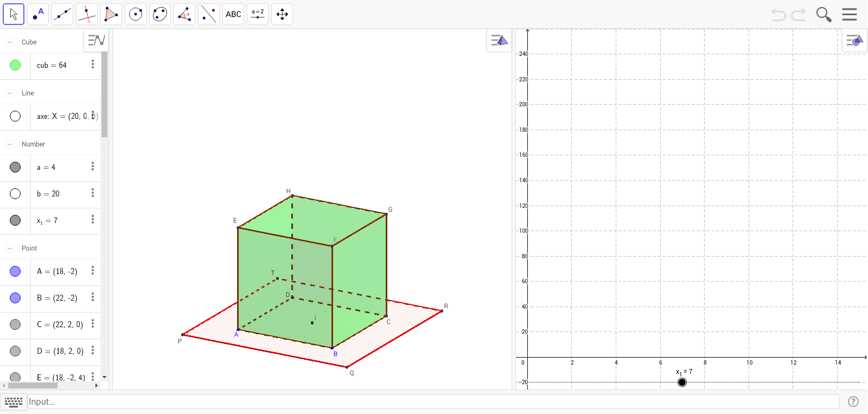
Task: Select the Circle with Center tool
Action: (136, 14)
